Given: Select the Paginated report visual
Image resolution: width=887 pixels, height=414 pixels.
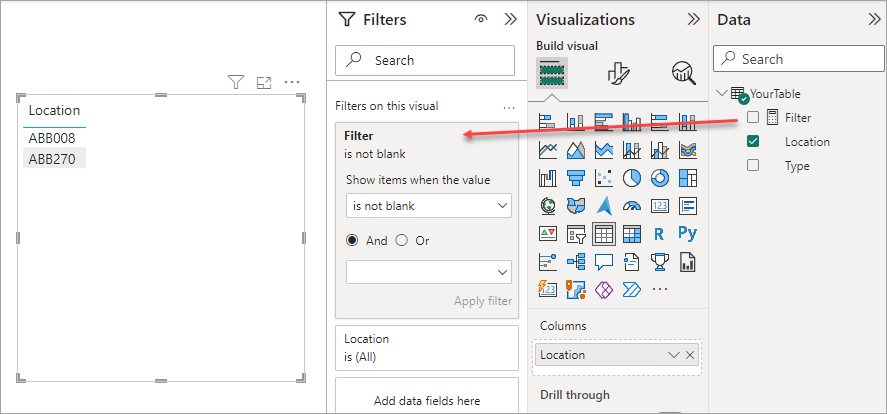Looking at the screenshot, I should pos(688,261).
